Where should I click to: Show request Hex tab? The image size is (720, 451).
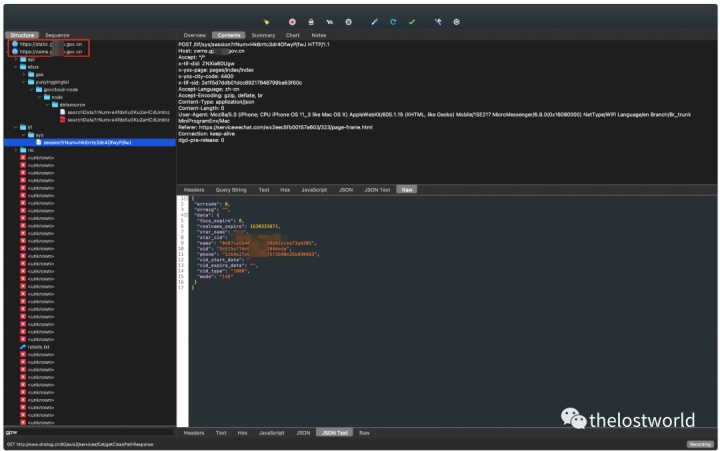285,190
